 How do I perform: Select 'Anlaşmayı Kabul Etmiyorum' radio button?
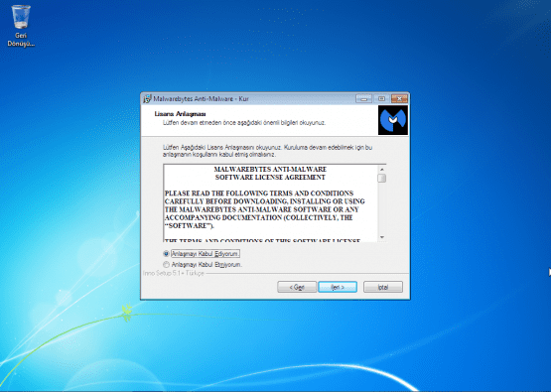[x=166, y=265]
